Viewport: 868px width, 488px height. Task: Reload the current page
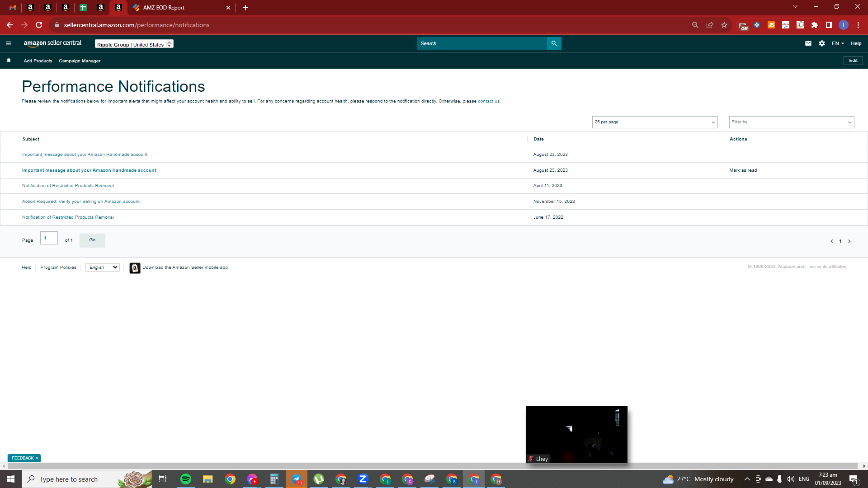tap(39, 25)
